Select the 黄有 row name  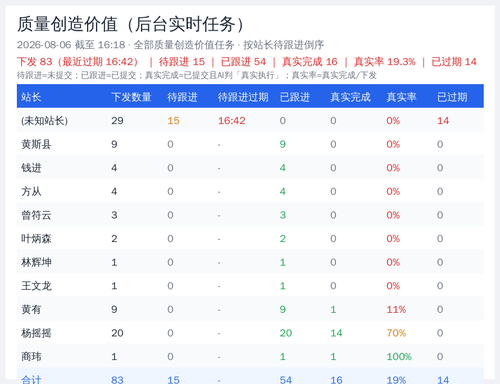click(x=31, y=309)
